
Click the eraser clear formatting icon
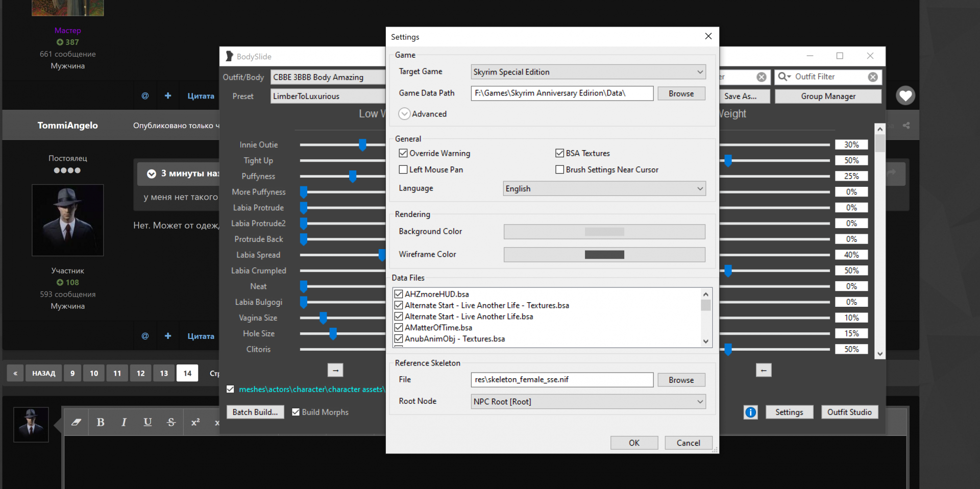(76, 422)
